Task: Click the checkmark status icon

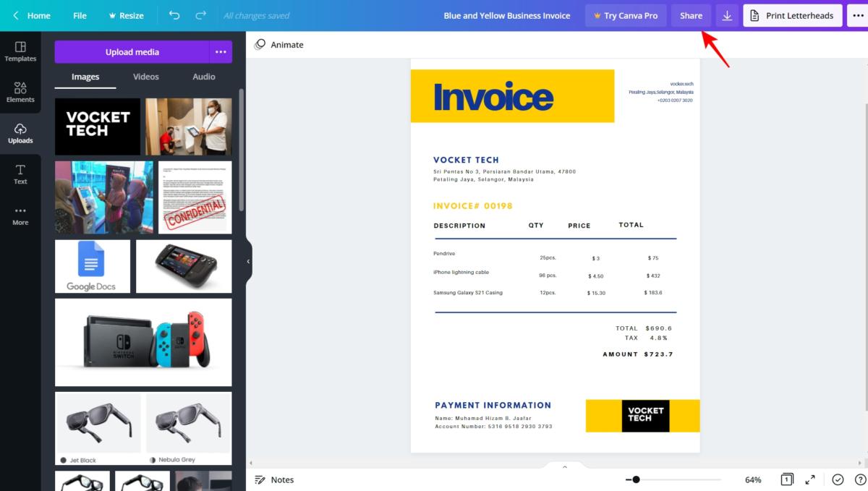Action: (x=838, y=479)
